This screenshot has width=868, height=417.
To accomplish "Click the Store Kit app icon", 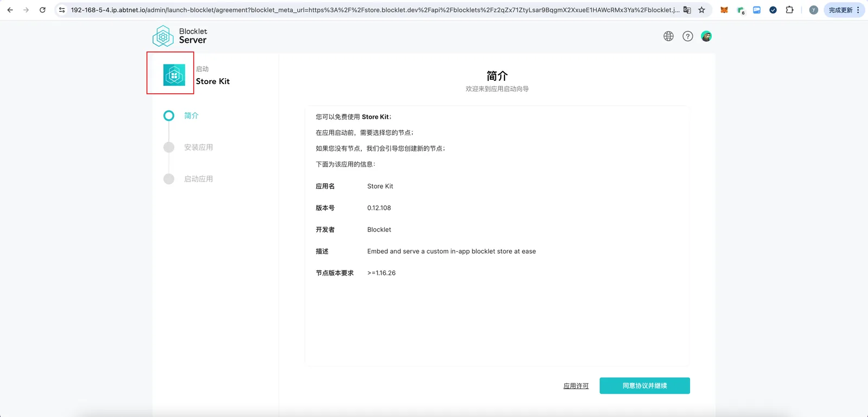I will pos(174,75).
